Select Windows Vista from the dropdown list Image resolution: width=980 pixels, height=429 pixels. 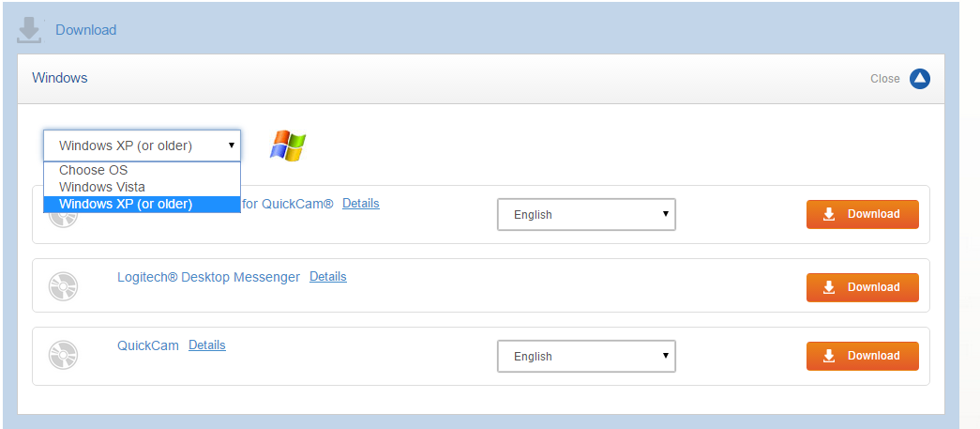[x=142, y=187]
